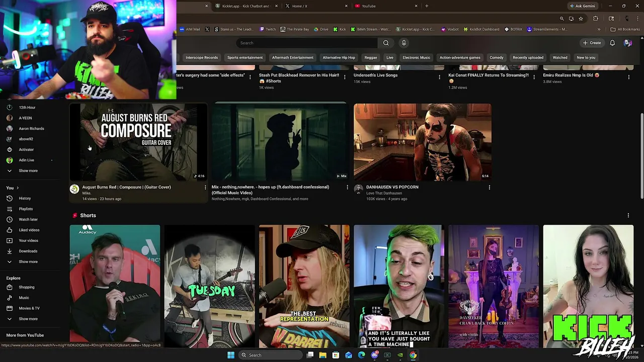Focus the YouTube search field

(x=307, y=43)
